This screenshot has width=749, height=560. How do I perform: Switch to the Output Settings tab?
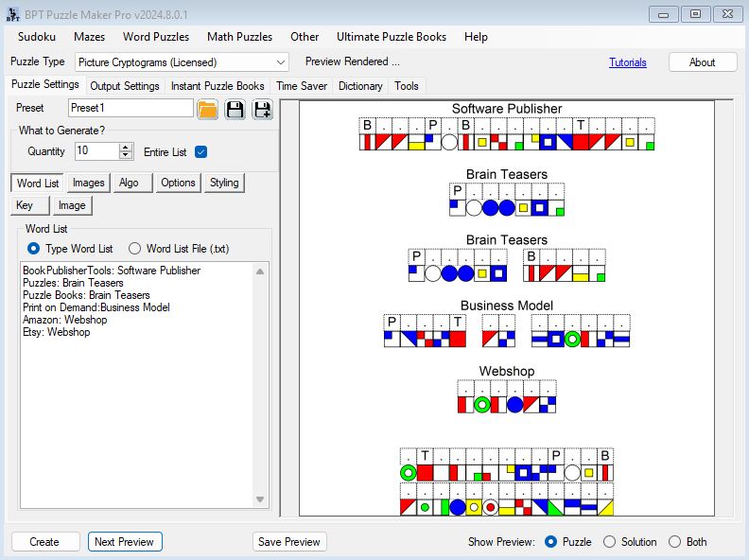coord(125,86)
